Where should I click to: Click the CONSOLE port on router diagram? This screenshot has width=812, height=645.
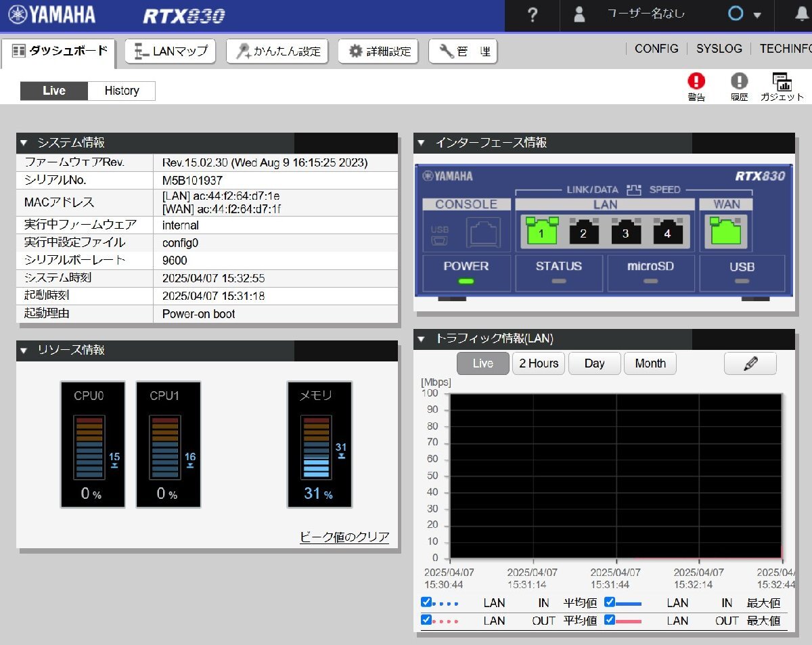pos(483,232)
